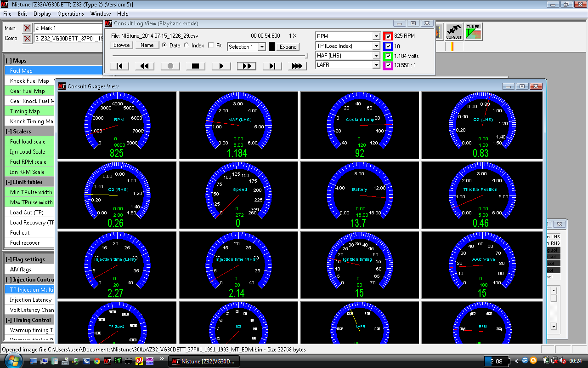Expand the MAF (LHS) channel dropdown
Image resolution: width=588 pixels, height=368 pixels.
376,56
